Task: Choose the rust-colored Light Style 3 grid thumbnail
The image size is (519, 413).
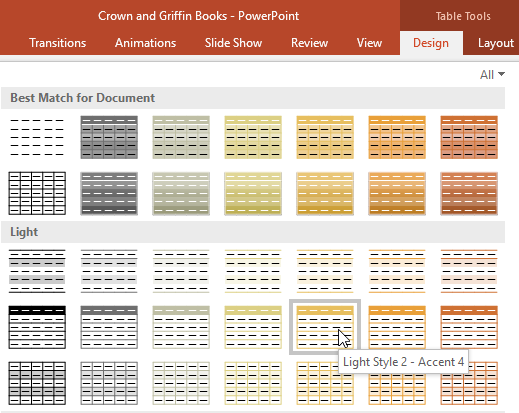Action: tap(469, 383)
